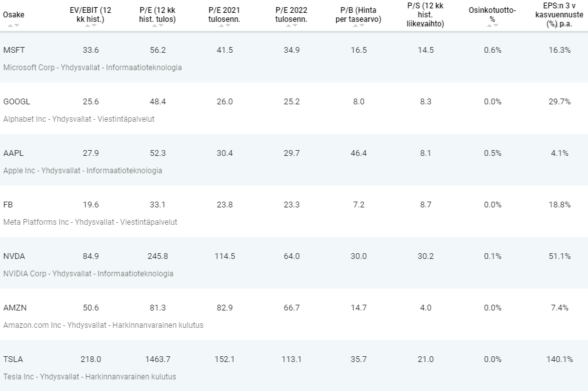Click Amazon.com Inc description line
Image resolution: width=588 pixels, height=391 pixels.
(104, 325)
